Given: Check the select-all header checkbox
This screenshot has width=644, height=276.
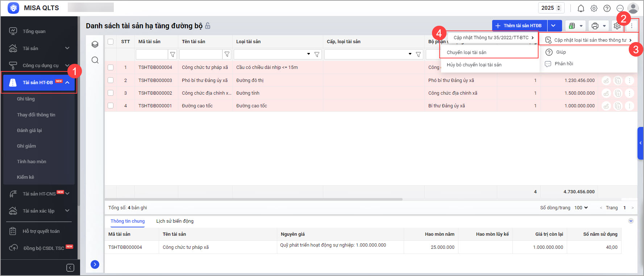Looking at the screenshot, I should (111, 42).
